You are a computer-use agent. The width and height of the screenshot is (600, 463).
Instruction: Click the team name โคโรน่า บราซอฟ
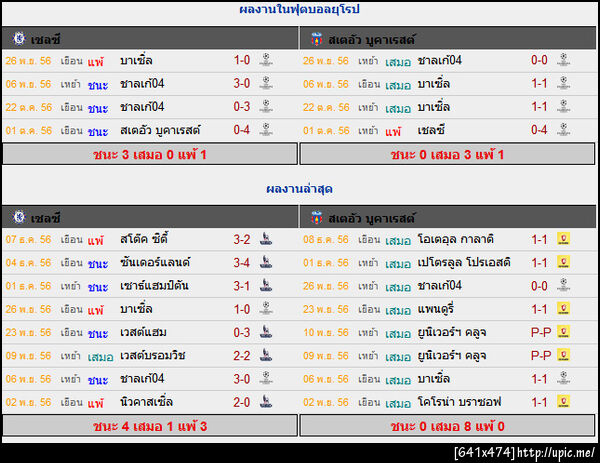point(460,402)
